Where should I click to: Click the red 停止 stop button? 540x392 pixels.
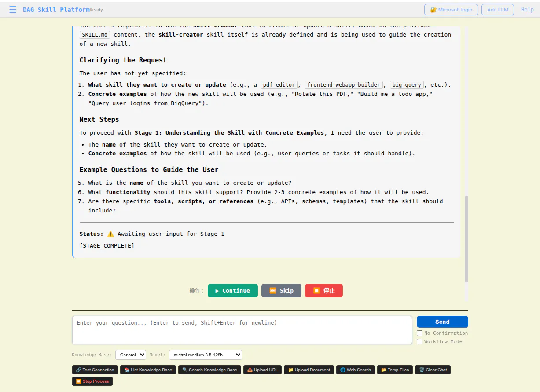324,290
